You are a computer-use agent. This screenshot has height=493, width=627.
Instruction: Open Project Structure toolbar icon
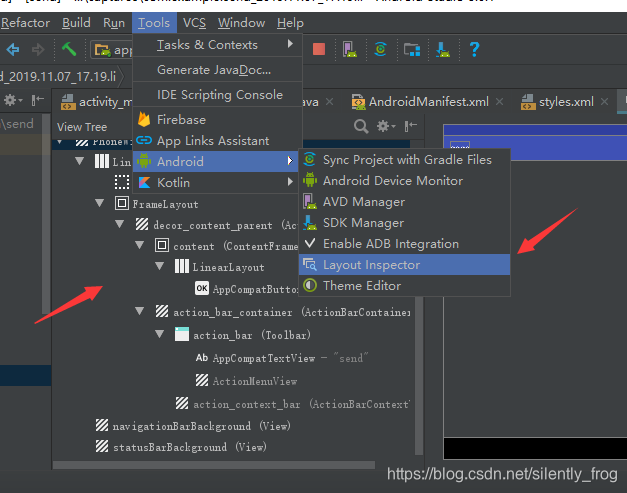click(412, 50)
